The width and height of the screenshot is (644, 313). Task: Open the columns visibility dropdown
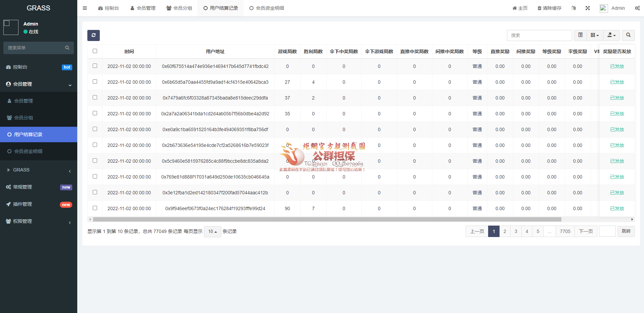click(595, 35)
